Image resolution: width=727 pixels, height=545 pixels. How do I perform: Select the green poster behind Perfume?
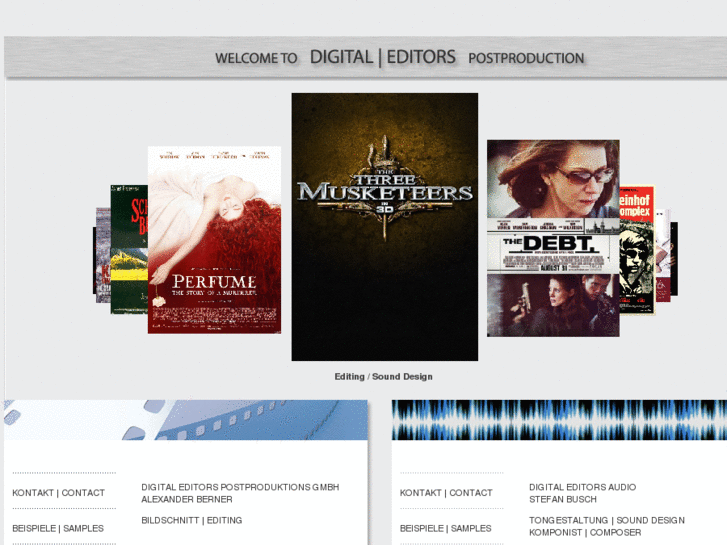129,249
